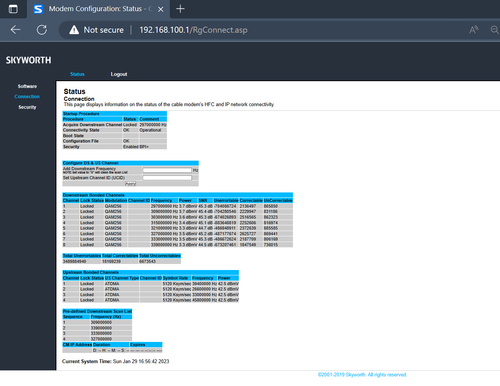
Task: Click the 'Configuration File' row label
Action: [x=81, y=141]
